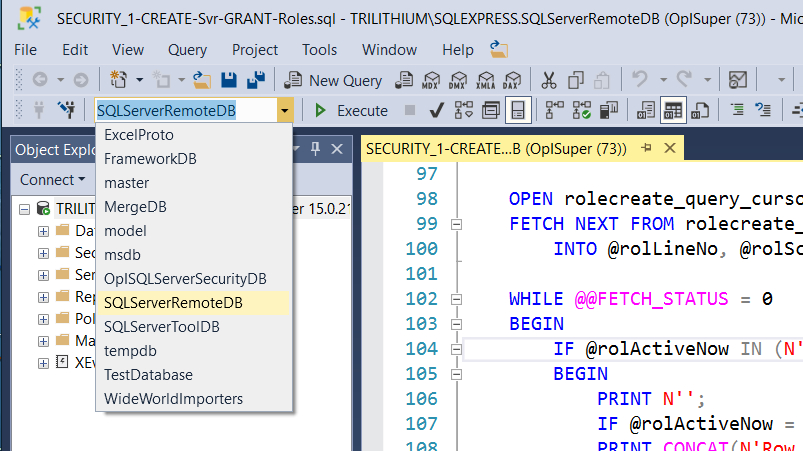Open the Tools menu

click(320, 50)
